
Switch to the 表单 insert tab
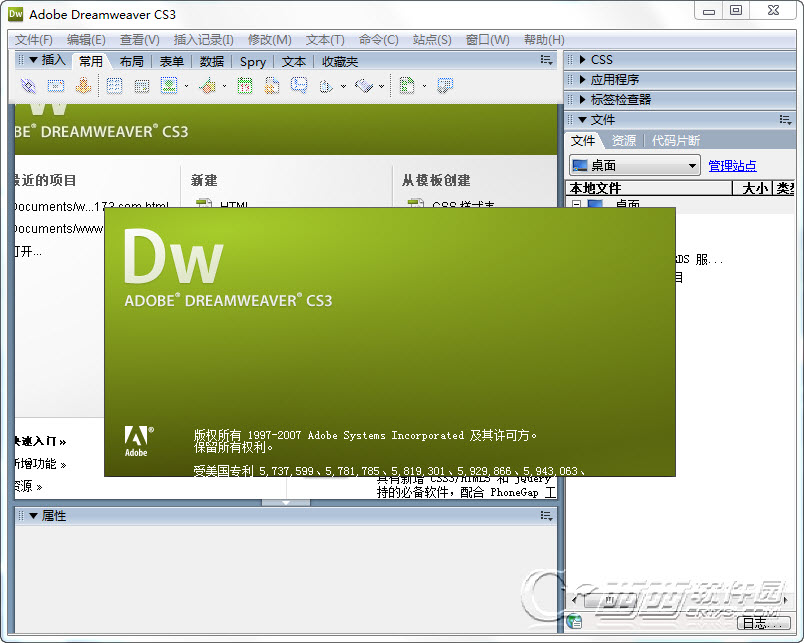[x=171, y=62]
